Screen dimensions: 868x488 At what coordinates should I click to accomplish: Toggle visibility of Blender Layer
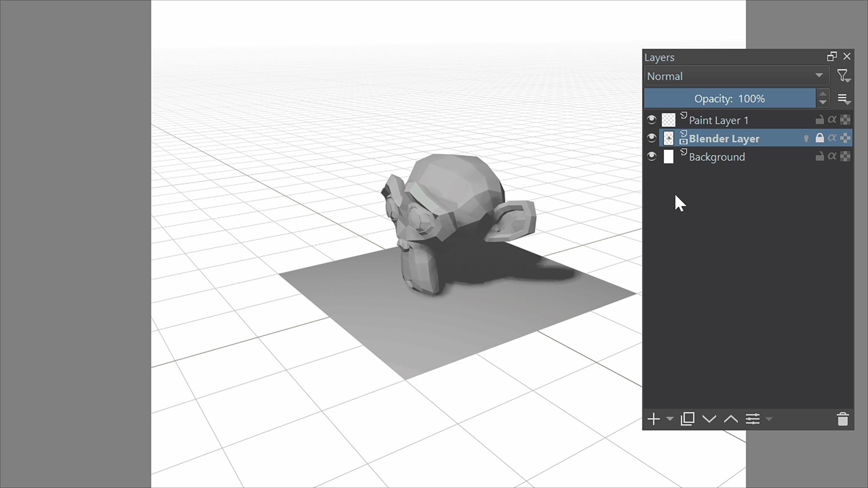coord(651,138)
